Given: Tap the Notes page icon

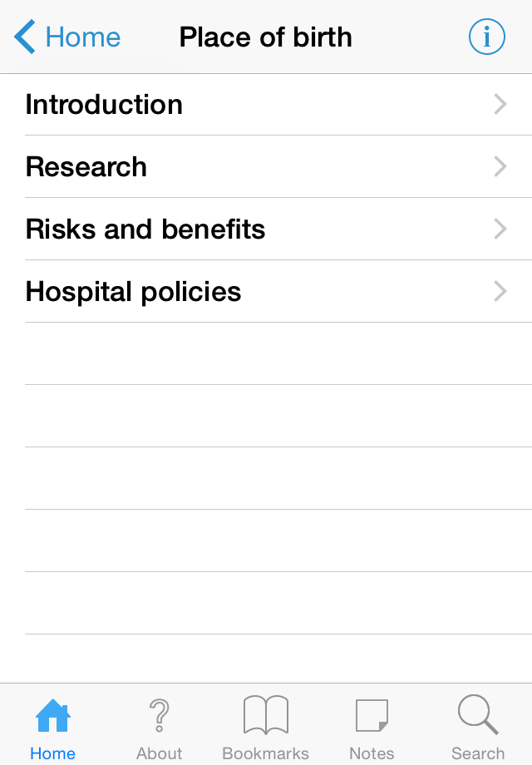Looking at the screenshot, I should tap(372, 713).
